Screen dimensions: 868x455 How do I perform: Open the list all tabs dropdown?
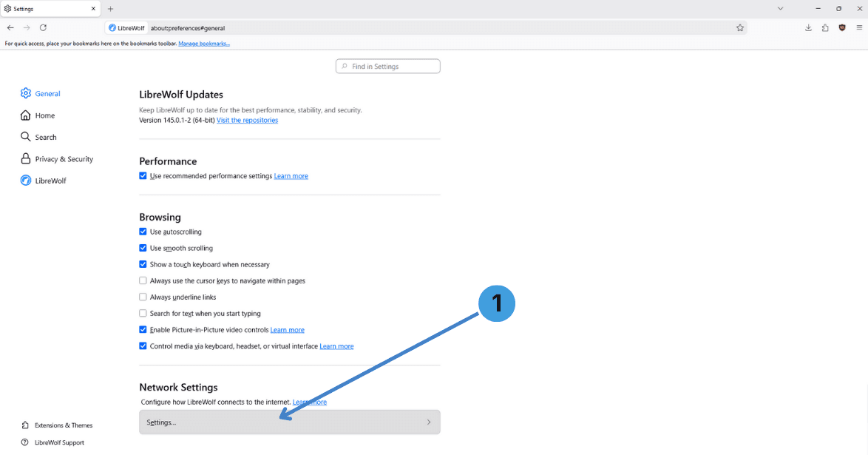point(780,9)
